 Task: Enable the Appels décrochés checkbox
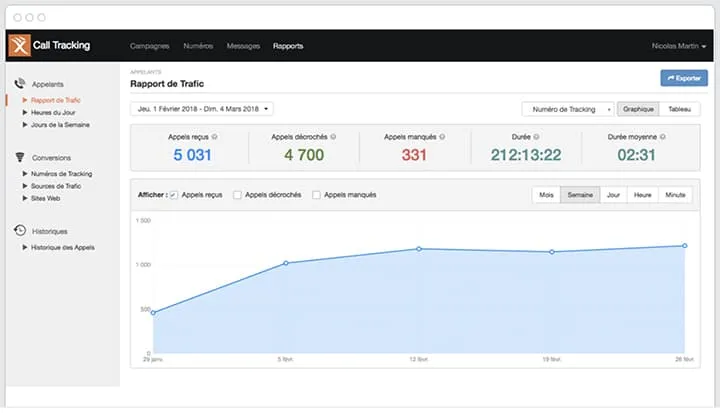[x=237, y=195]
